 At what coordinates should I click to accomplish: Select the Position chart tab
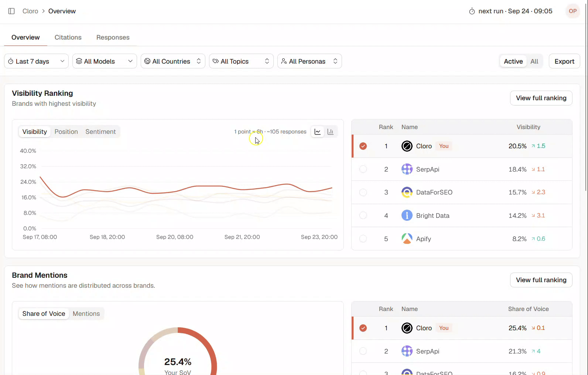pyautogui.click(x=66, y=132)
